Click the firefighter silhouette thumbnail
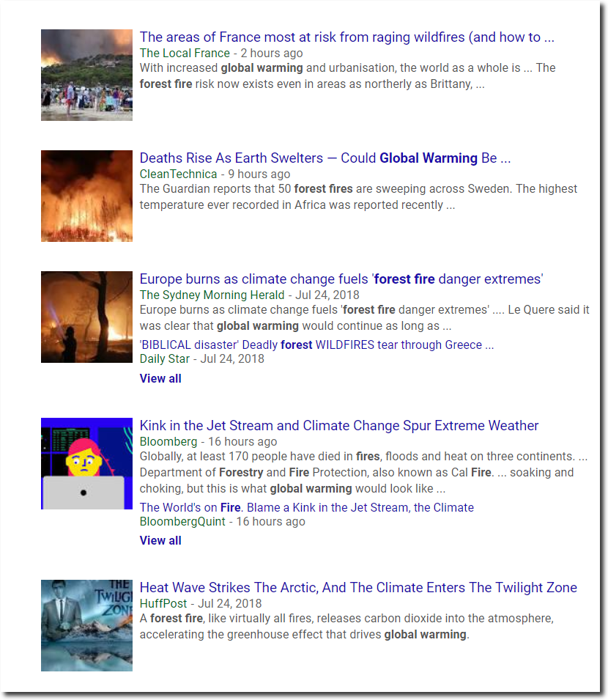The width and height of the screenshot is (608, 700). [x=86, y=317]
